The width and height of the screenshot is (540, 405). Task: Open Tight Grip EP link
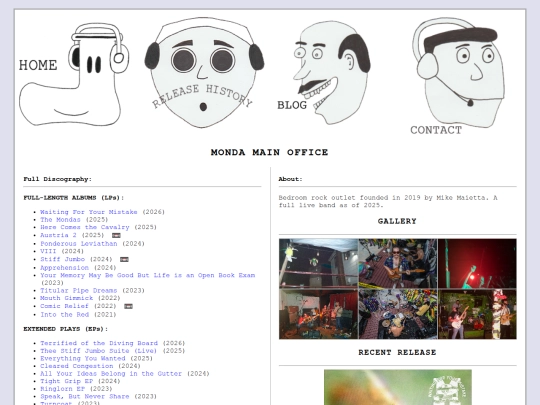66,381
